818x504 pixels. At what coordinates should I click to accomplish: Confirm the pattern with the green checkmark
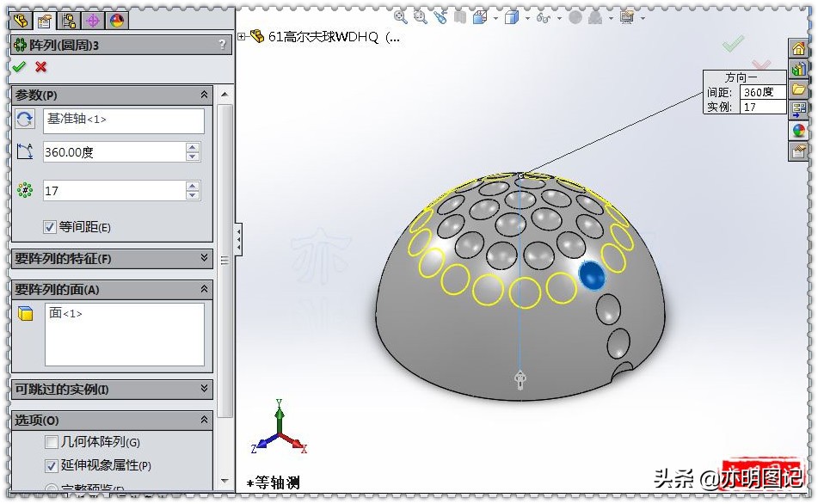20,66
